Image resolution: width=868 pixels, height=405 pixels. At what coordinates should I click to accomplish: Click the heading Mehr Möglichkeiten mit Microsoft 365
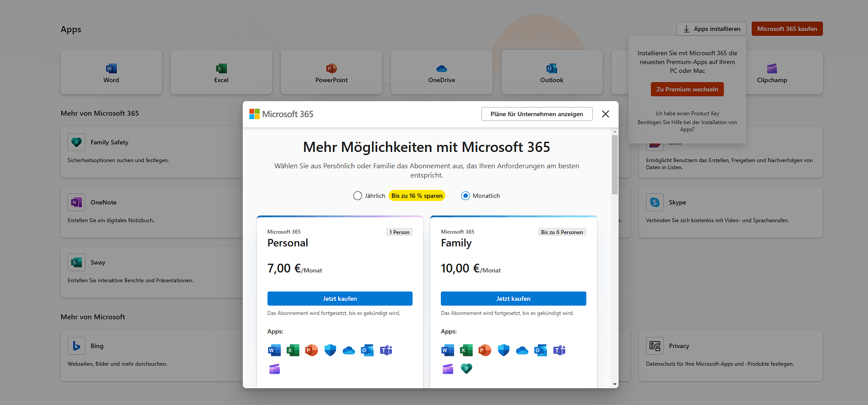427,147
